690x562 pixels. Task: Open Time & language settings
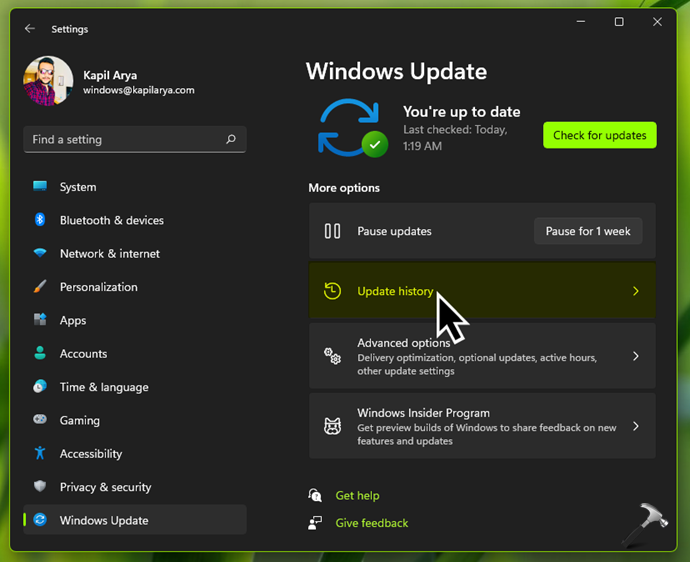[x=104, y=387]
